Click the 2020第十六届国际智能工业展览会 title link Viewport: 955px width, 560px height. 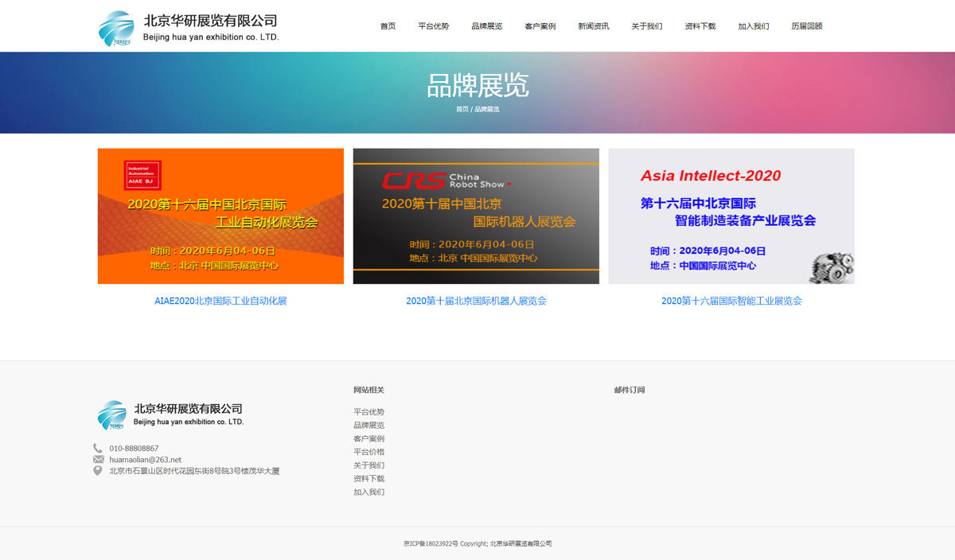point(731,301)
